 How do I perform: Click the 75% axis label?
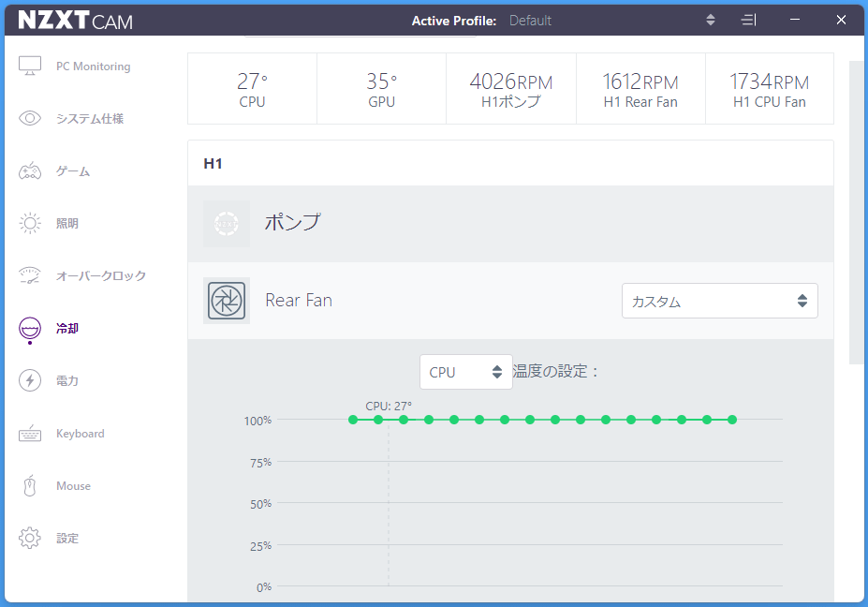click(x=260, y=463)
